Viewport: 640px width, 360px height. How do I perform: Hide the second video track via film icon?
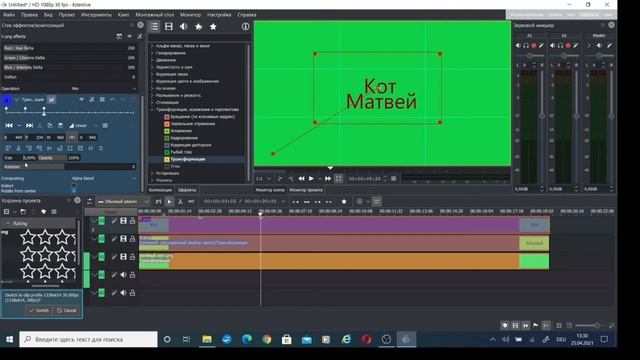tap(123, 239)
